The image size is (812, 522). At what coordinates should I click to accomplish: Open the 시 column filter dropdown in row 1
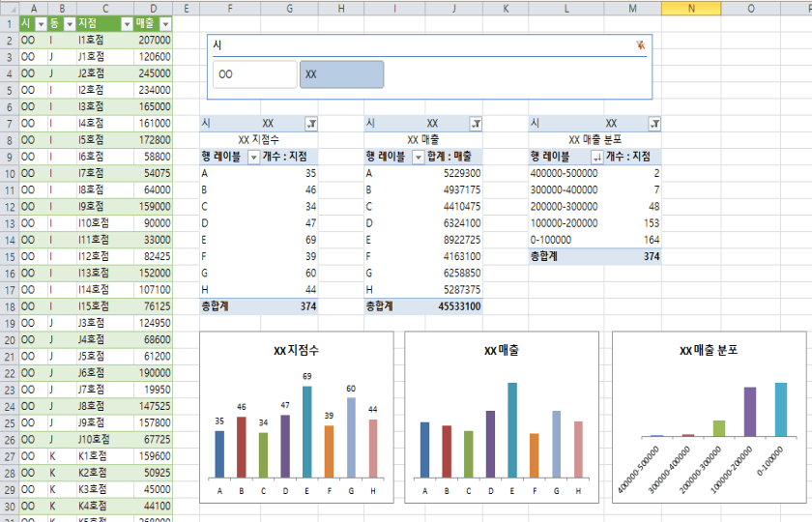41,23
